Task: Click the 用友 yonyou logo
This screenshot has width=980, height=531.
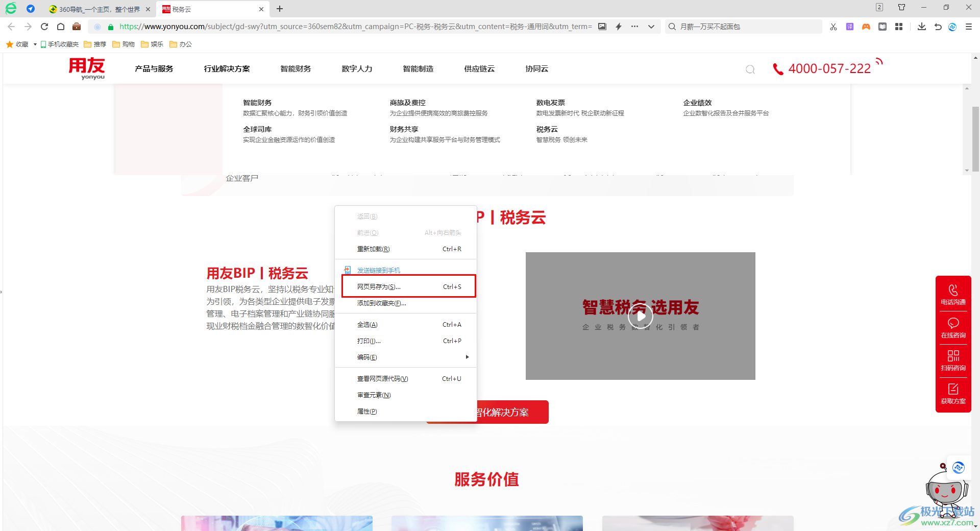Action: click(x=87, y=68)
